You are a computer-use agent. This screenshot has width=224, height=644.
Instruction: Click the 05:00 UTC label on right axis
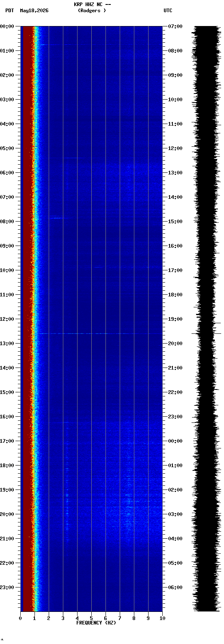[x=175, y=563]
